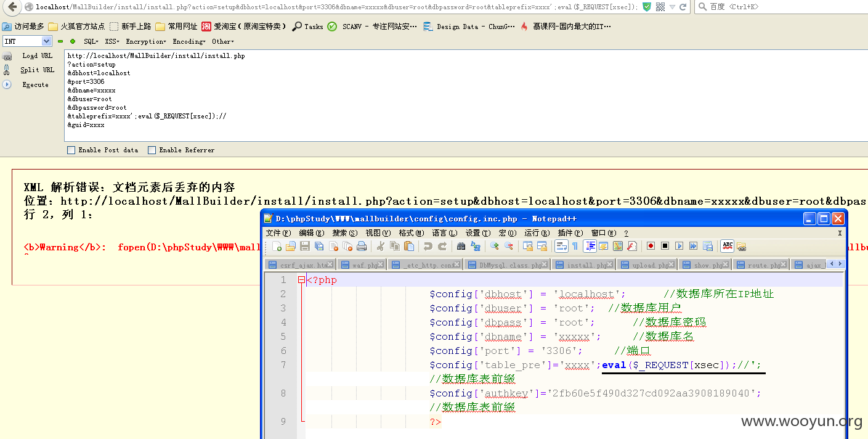Screen dimensions: 868x439
Task: Click the Cut scissors icon in Notepad++
Action: tap(381, 246)
